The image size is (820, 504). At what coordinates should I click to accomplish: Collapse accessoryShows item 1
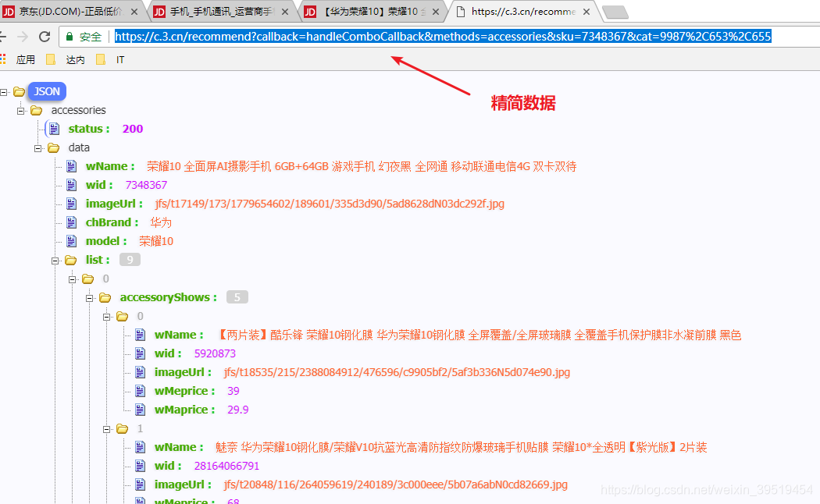pos(107,429)
